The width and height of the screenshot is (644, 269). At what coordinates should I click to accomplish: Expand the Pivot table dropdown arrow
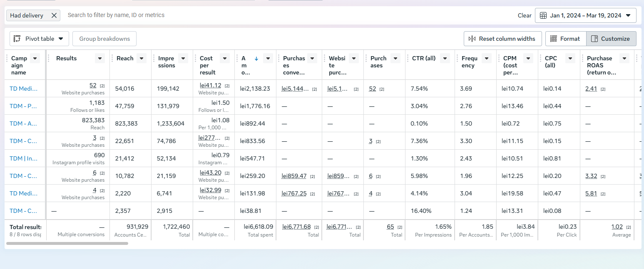pyautogui.click(x=61, y=39)
